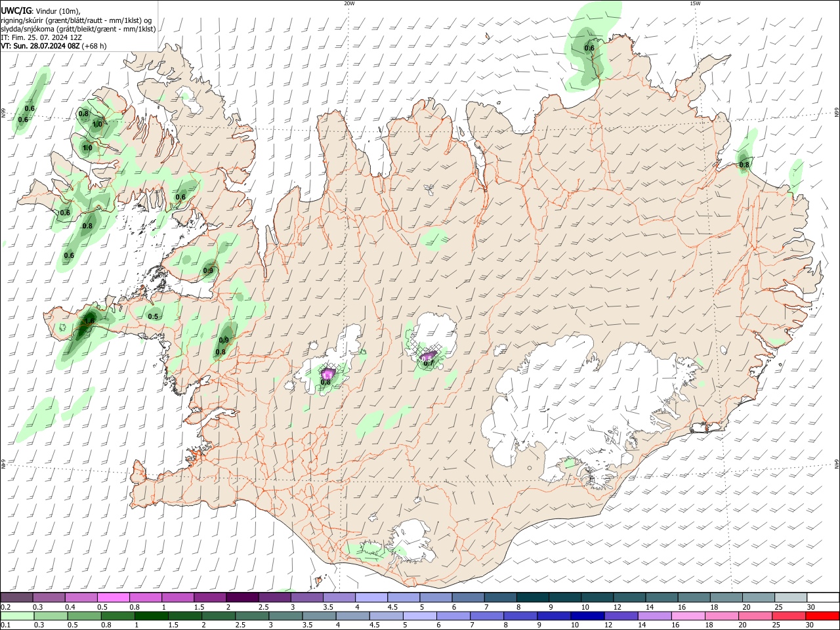This screenshot has width=840, height=630.
Task: Click the 0.8 value on the east coast
Action: [744, 165]
